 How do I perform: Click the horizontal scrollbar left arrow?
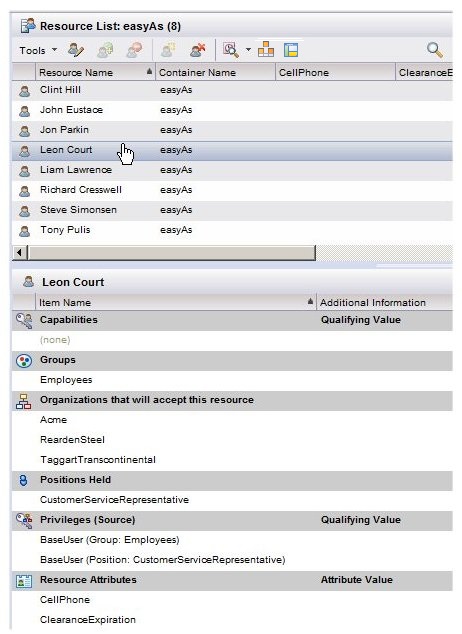pos(19,253)
